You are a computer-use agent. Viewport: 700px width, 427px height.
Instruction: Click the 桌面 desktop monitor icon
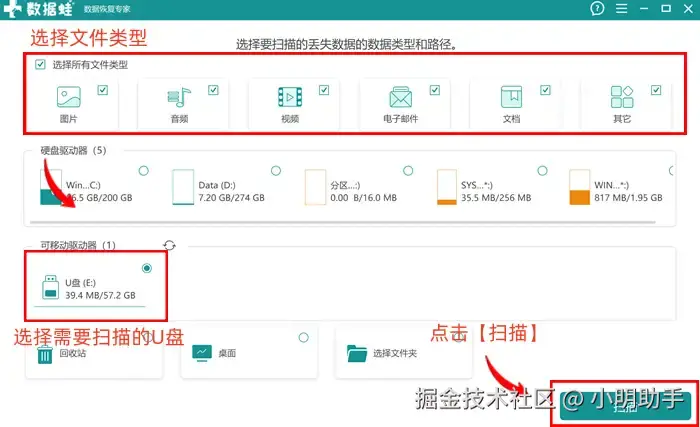click(x=202, y=353)
